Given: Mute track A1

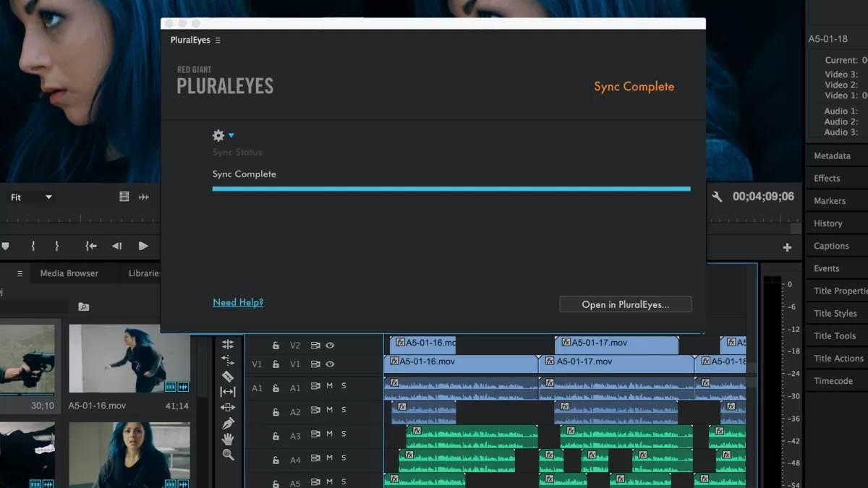Looking at the screenshot, I should 330,386.
